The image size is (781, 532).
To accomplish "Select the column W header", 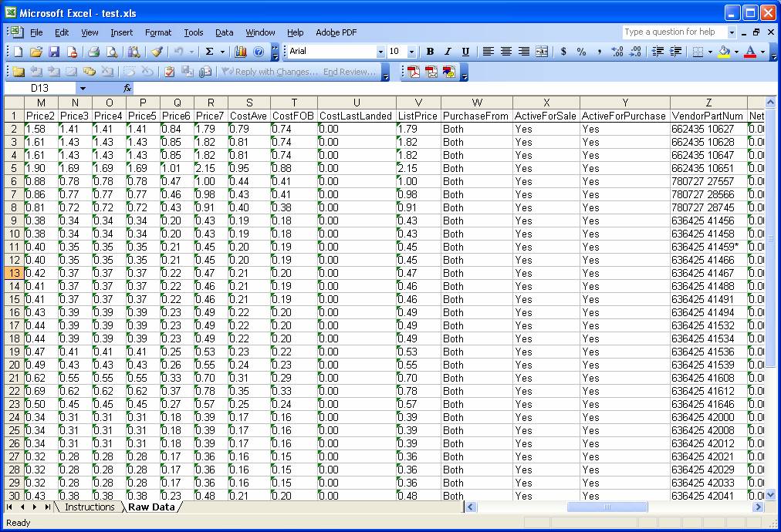I will pyautogui.click(x=477, y=103).
